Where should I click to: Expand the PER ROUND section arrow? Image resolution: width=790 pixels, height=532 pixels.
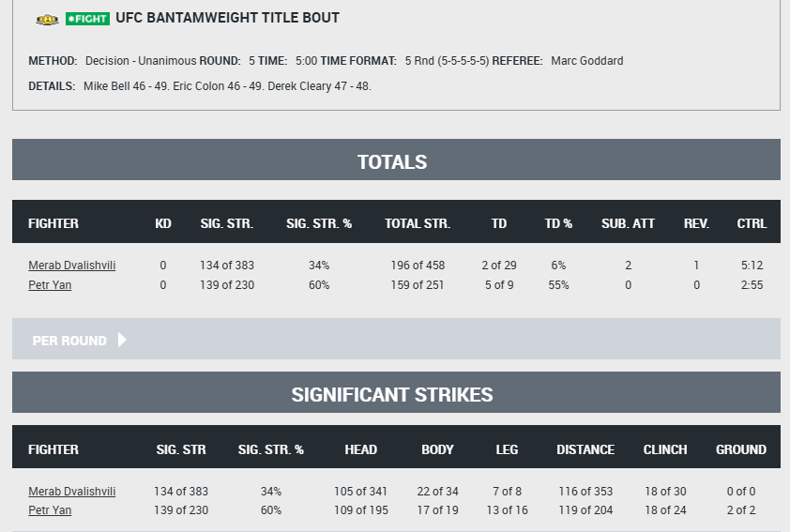tap(122, 340)
